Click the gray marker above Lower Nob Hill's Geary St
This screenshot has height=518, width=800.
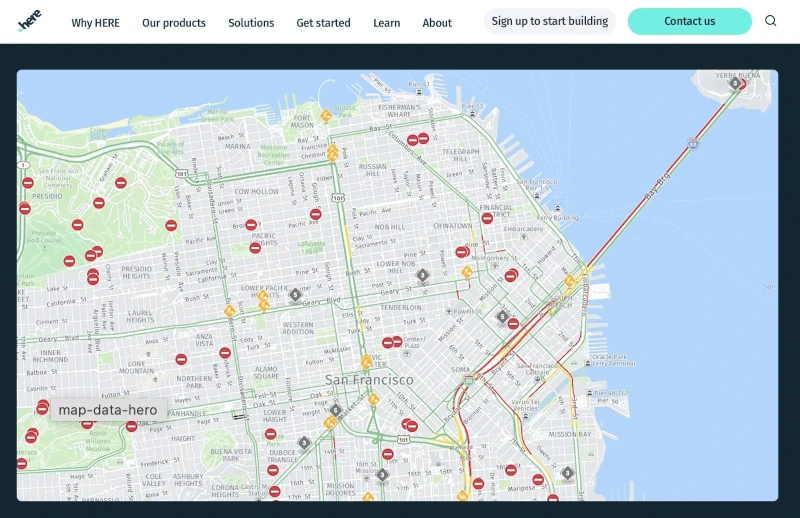422,276
